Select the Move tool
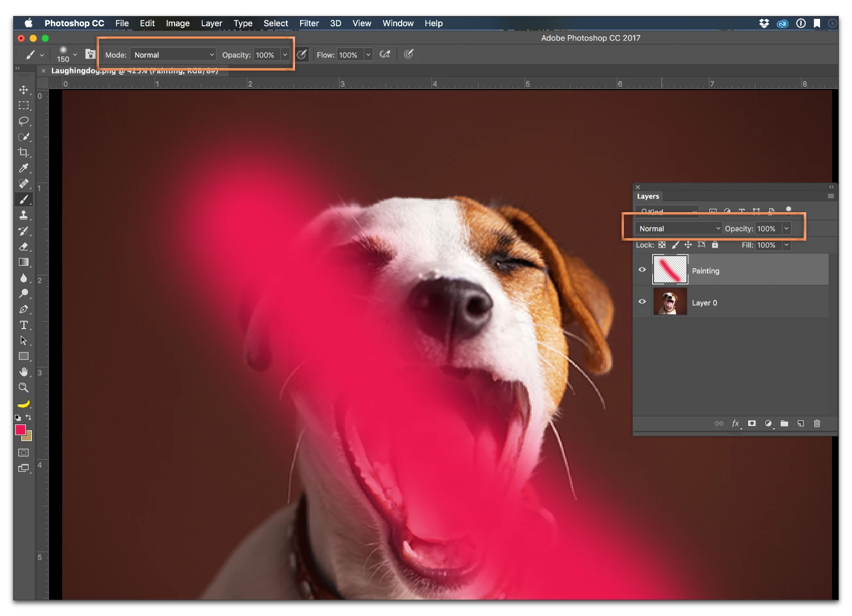The image size is (852, 616). pos(23,90)
